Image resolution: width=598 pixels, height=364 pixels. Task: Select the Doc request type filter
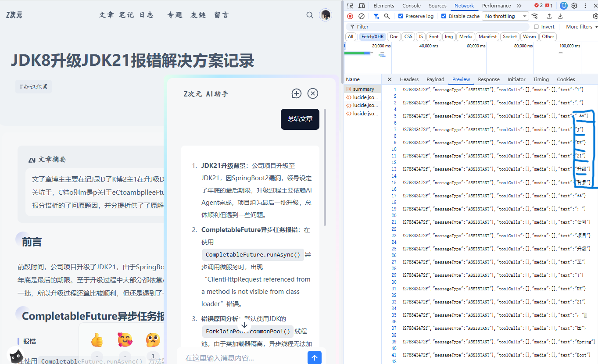click(394, 37)
